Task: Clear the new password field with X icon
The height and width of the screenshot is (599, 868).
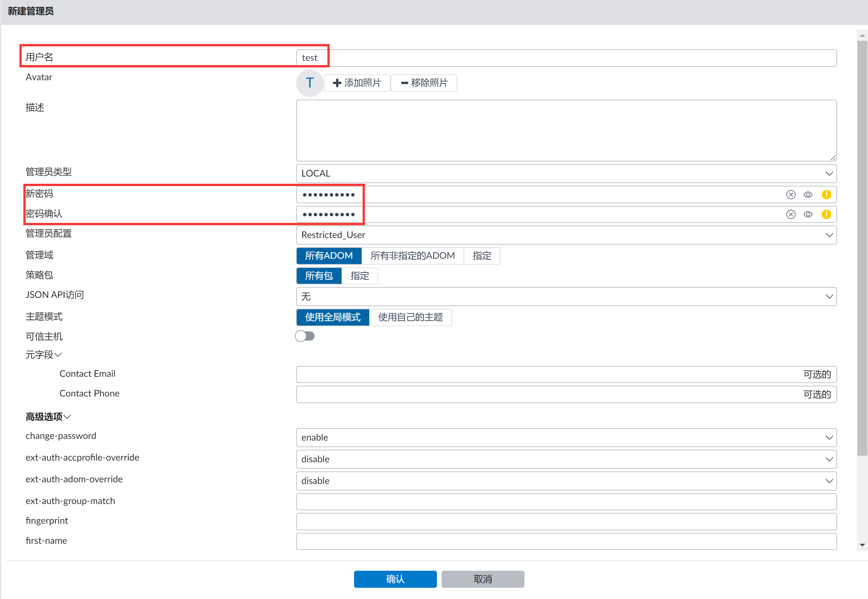Action: pos(791,194)
